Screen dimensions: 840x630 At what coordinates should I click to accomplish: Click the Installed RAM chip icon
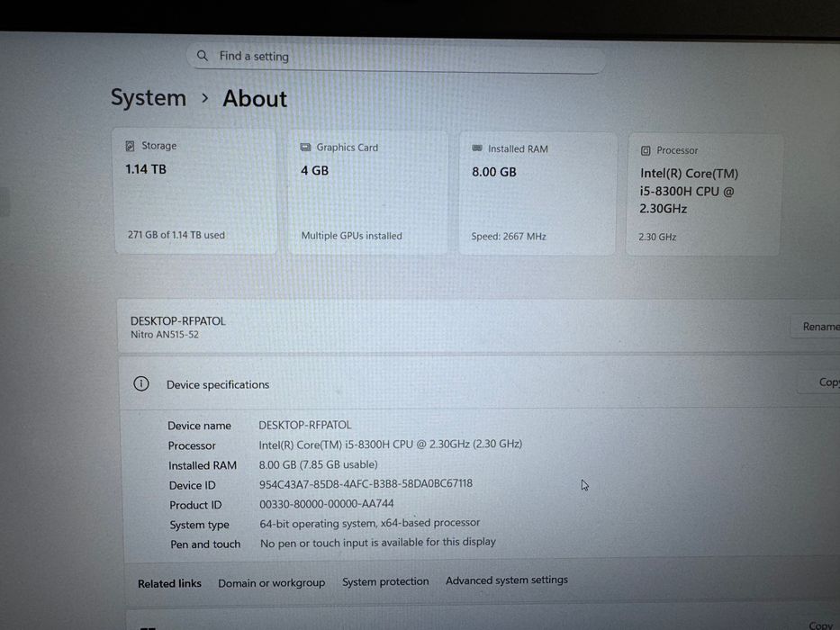point(477,148)
